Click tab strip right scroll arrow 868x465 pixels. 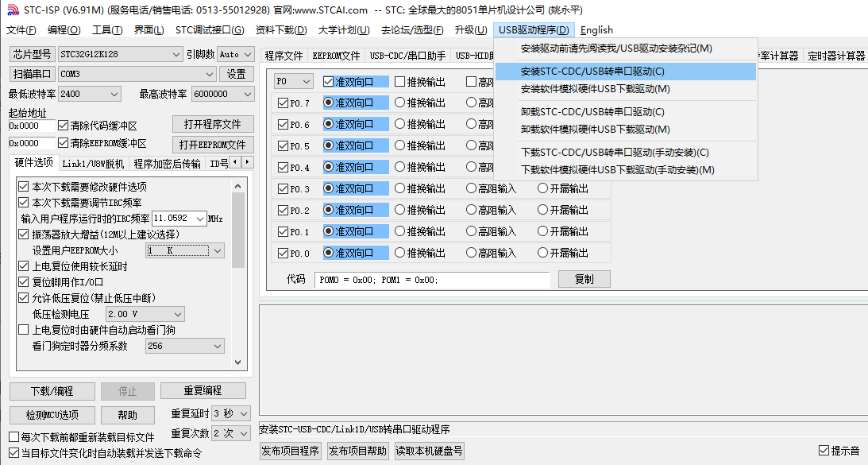[x=248, y=162]
